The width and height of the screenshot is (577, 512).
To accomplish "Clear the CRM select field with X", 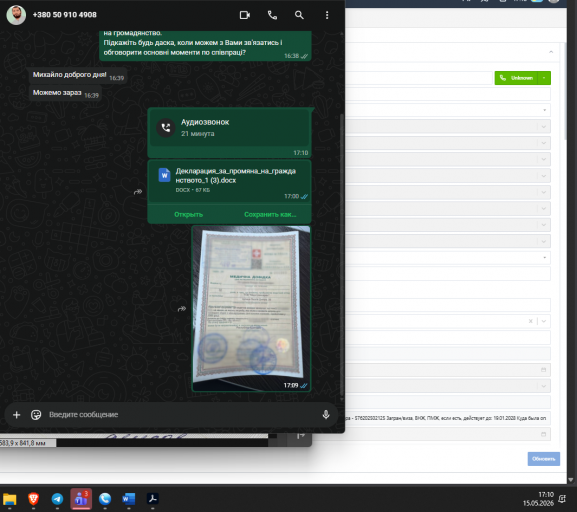I will (x=530, y=321).
